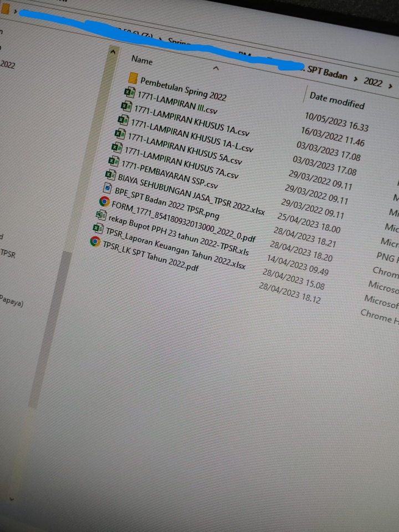The width and height of the screenshot is (399, 532).
Task: Click the navigation pane scroll-up arrow
Action: click(x=113, y=52)
